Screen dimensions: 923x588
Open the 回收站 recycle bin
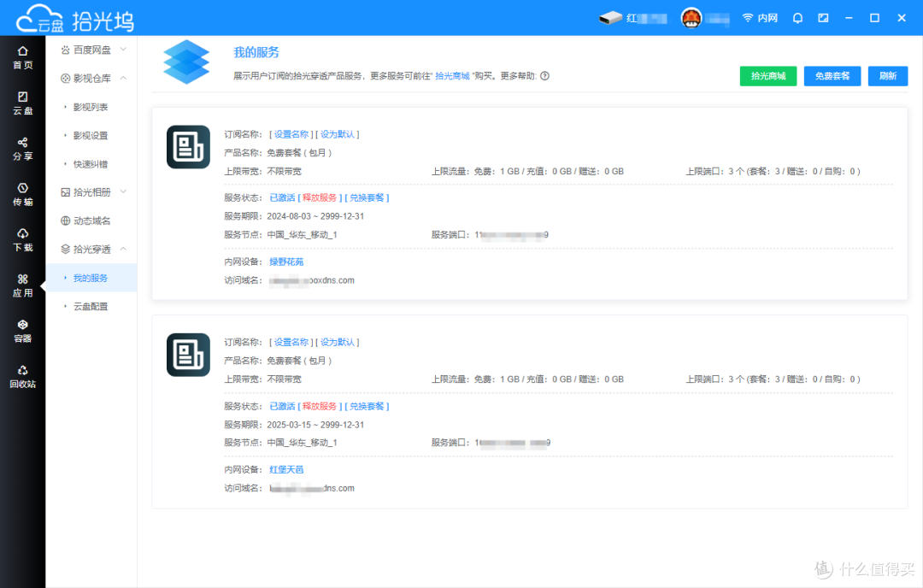22,377
